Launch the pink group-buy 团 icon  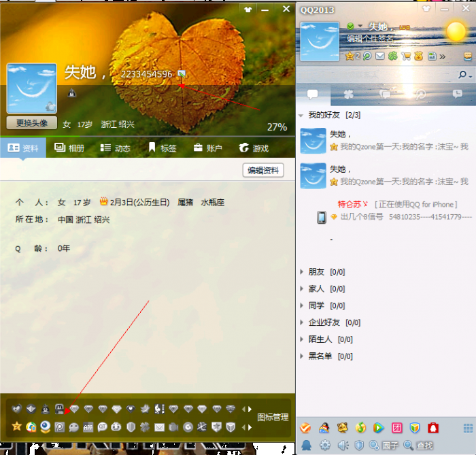(x=396, y=428)
